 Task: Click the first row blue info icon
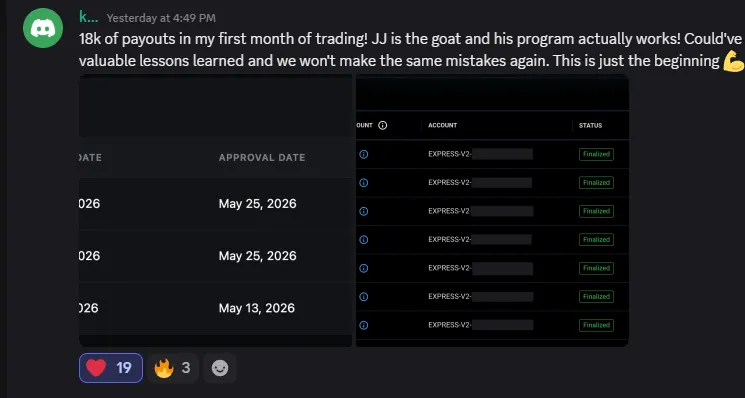tap(363, 154)
